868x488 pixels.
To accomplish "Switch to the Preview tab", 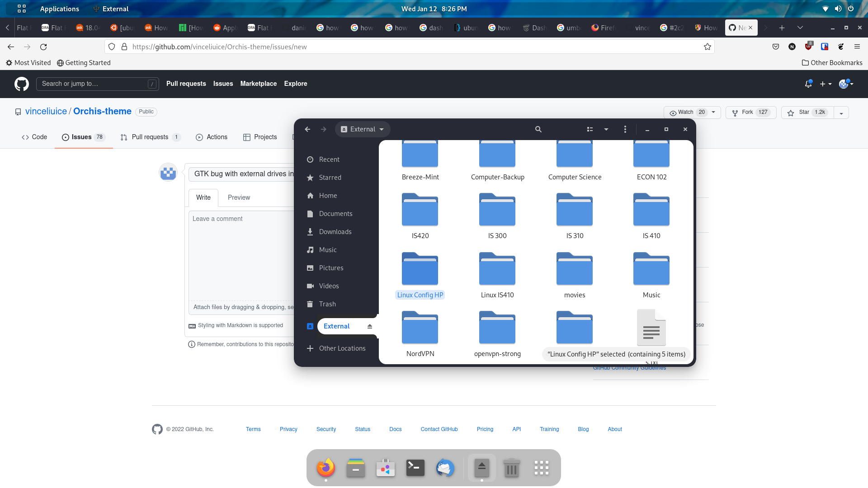I will pyautogui.click(x=239, y=197).
